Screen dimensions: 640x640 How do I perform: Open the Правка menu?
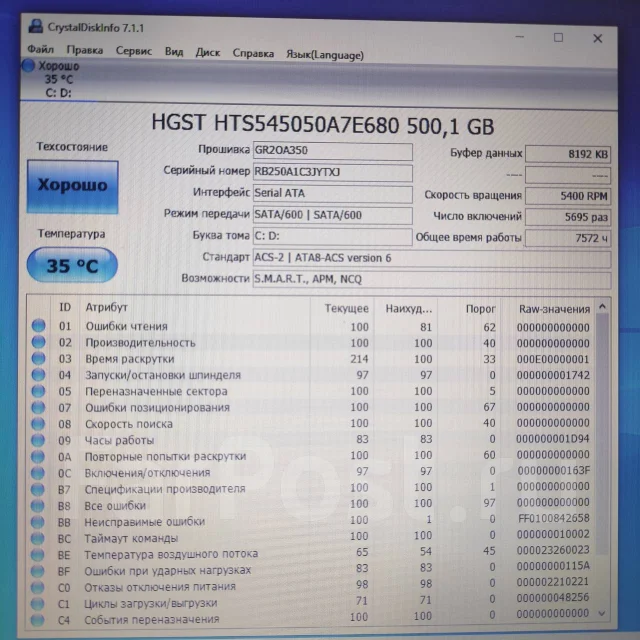84,50
